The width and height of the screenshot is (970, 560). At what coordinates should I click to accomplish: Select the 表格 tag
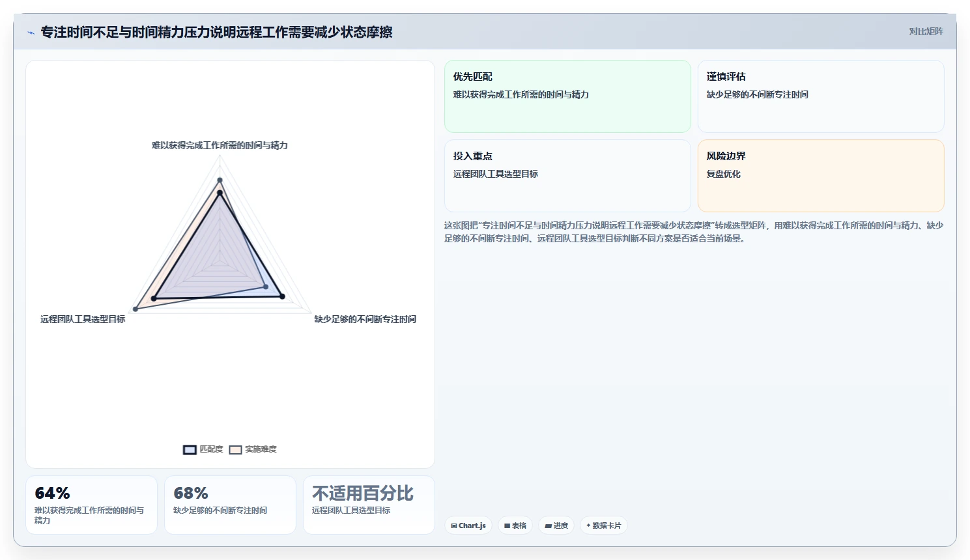pos(515,525)
